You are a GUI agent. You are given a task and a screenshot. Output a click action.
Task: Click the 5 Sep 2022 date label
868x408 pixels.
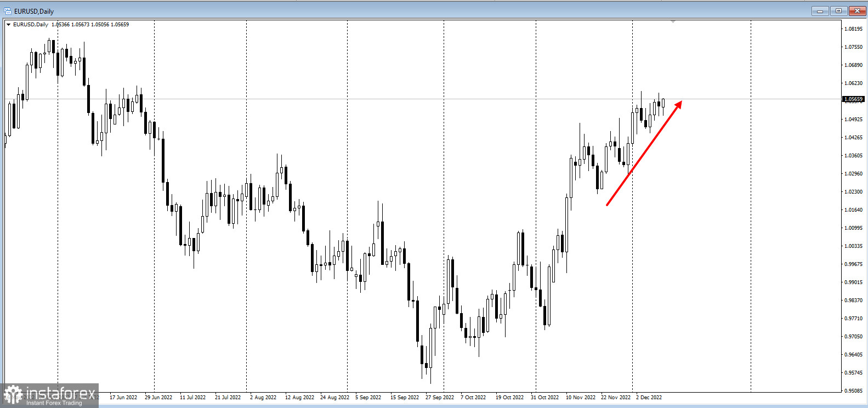point(368,398)
